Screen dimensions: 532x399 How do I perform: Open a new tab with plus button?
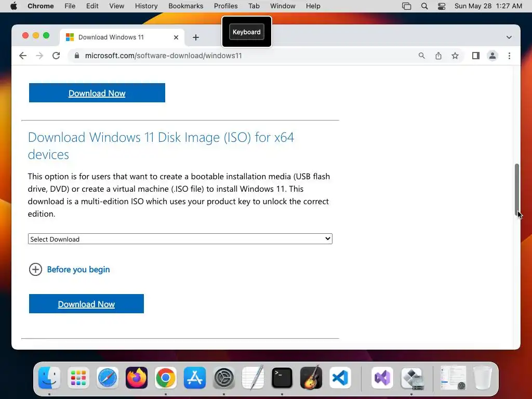pyautogui.click(x=196, y=37)
